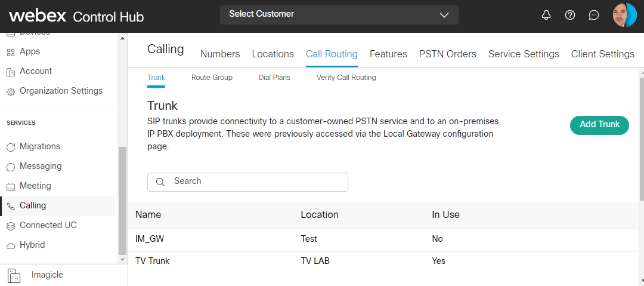Switch to the Numbers tab

(x=220, y=54)
